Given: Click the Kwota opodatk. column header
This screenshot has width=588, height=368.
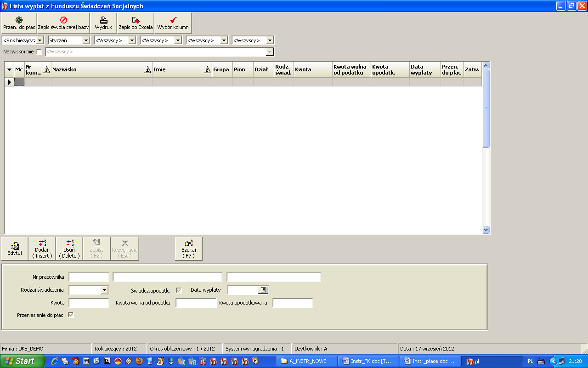Looking at the screenshot, I should tap(390, 69).
